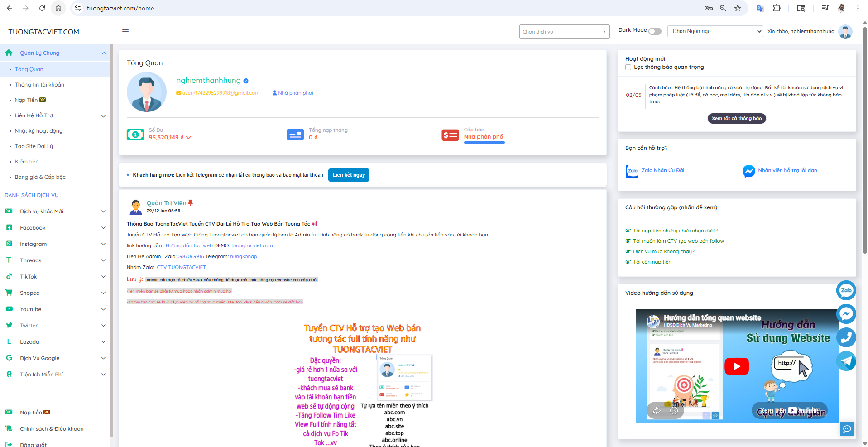Open 'Nhân viên hỗ trợ lỗi đơn' link
This screenshot has width=868, height=447.
pyautogui.click(x=788, y=170)
